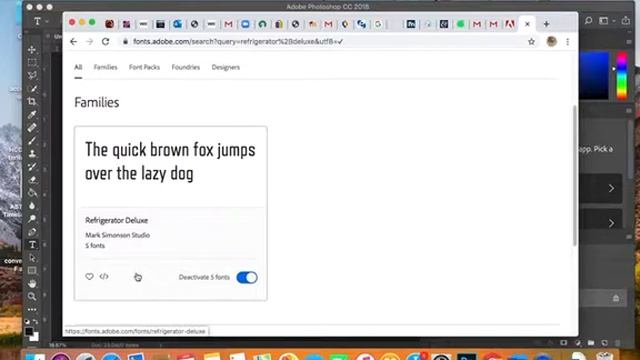Select the Magic Wand tool
This screenshot has height=360, width=640.
click(32, 89)
